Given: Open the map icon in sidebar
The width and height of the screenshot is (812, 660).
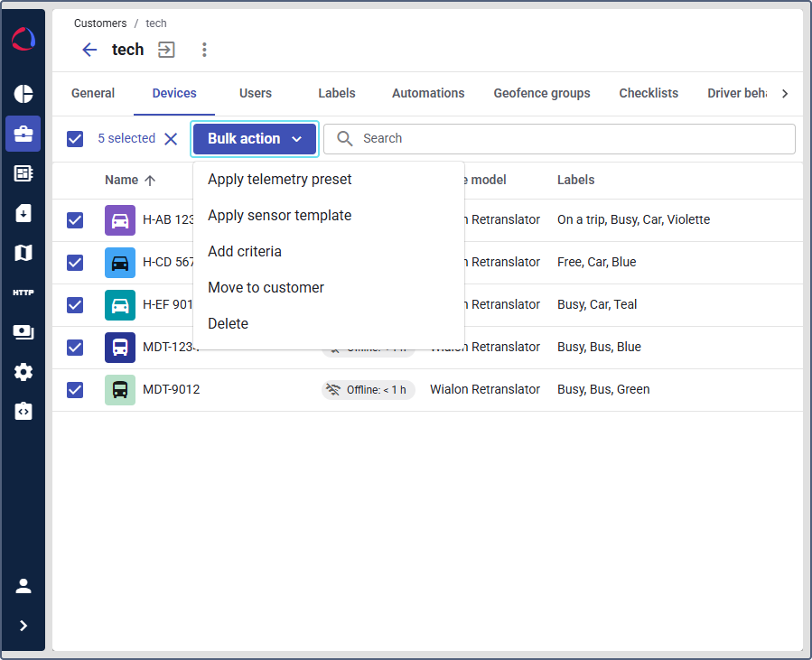Looking at the screenshot, I should pyautogui.click(x=23, y=253).
